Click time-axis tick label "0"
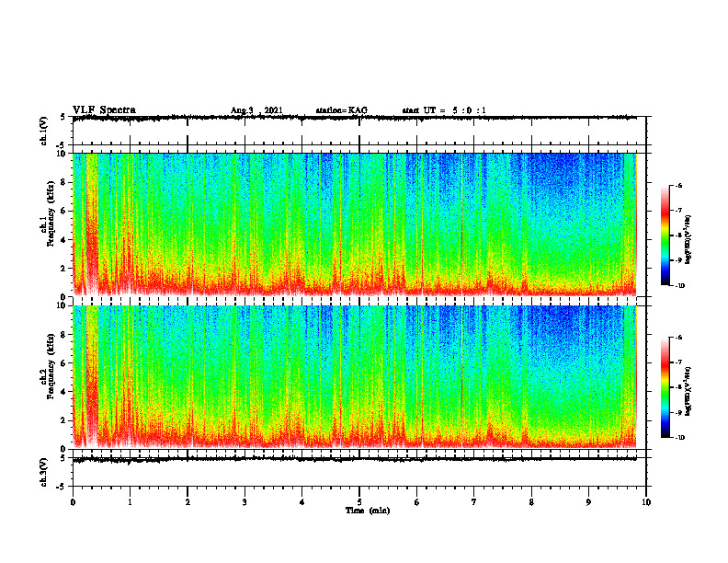This screenshot has width=728, height=563. (73, 501)
